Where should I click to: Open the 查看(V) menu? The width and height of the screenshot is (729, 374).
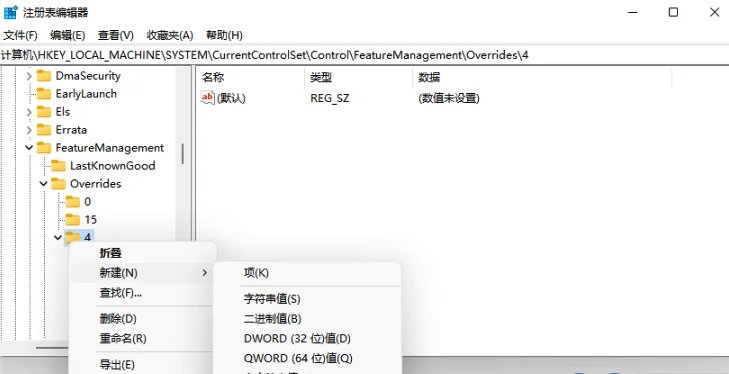pos(116,35)
